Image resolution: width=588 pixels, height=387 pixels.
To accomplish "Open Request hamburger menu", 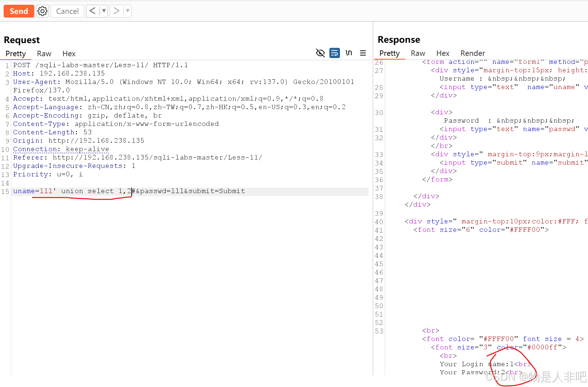I will [363, 53].
